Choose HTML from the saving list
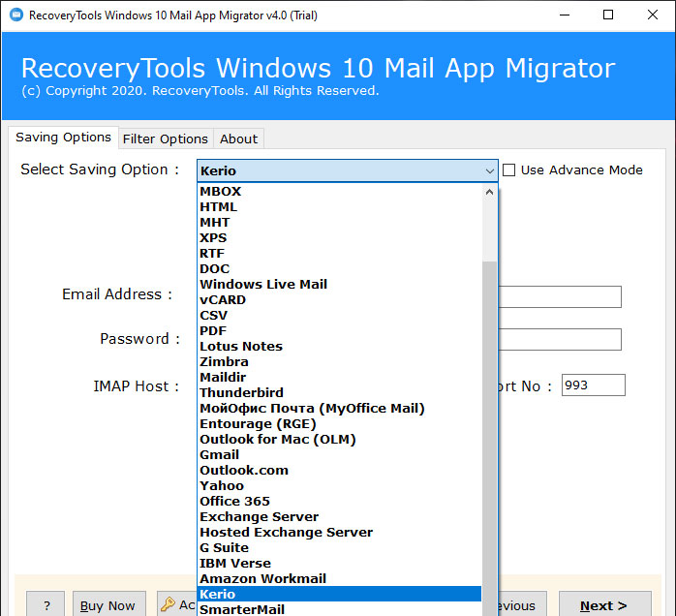The image size is (676, 616). click(x=340, y=207)
